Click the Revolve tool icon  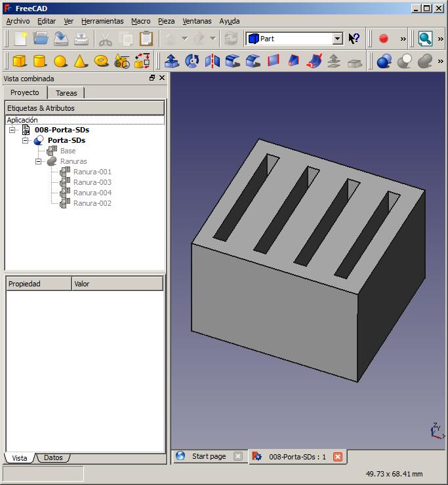click(x=192, y=61)
